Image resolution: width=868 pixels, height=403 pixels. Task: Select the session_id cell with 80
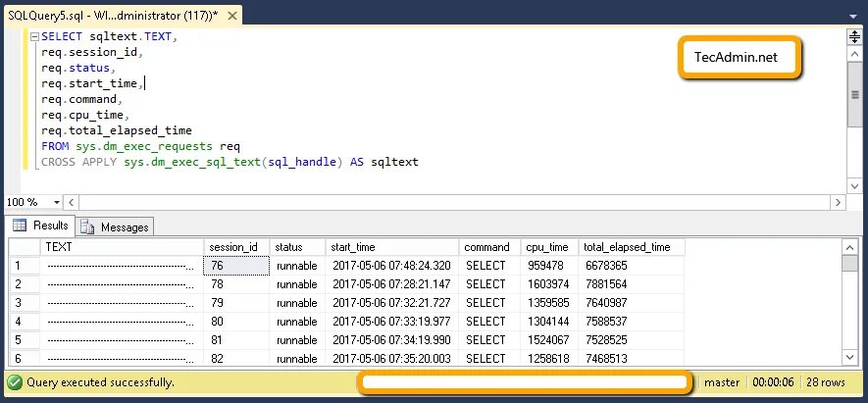[236, 322]
